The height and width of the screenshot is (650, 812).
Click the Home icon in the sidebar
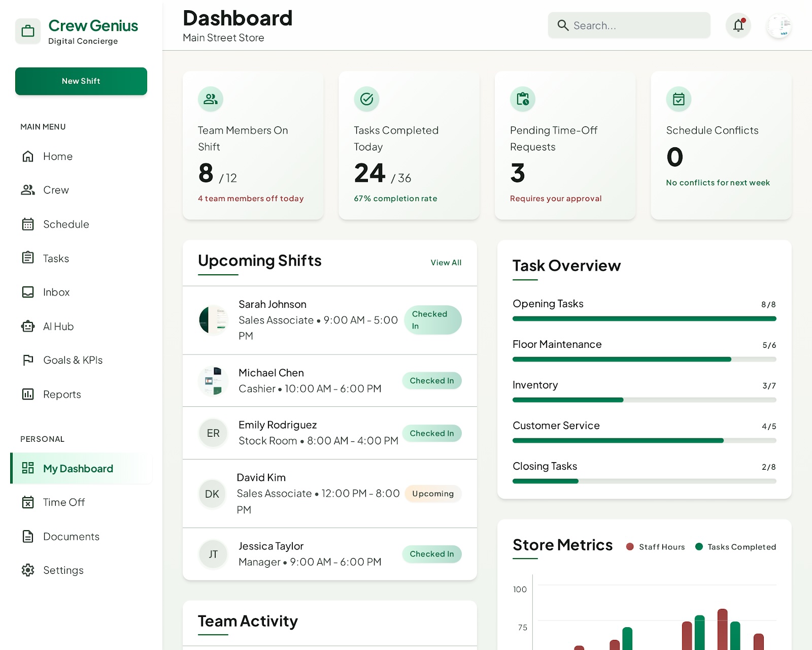click(x=28, y=156)
